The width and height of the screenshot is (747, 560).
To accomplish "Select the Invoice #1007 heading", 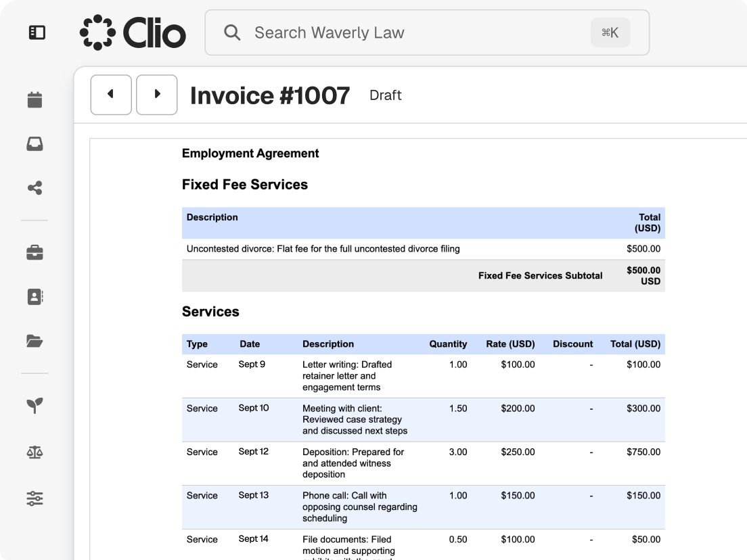I will click(270, 95).
